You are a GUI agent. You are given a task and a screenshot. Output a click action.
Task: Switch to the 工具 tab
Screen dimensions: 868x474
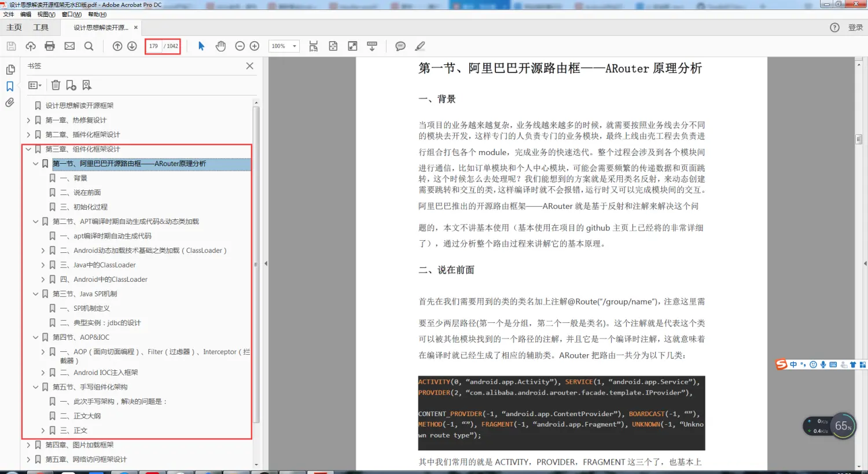pos(41,27)
